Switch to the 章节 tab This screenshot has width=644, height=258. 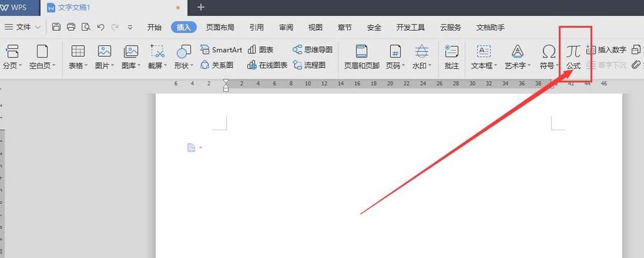[x=345, y=28]
